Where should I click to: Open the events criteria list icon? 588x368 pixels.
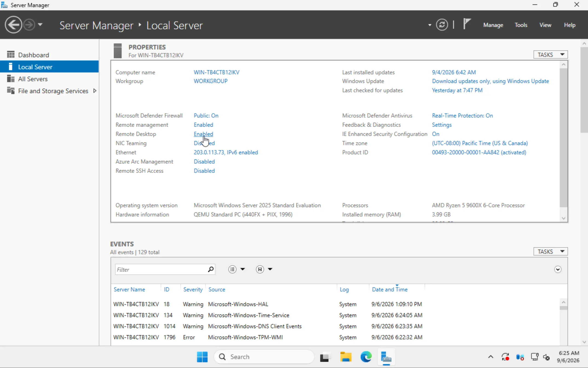click(232, 269)
